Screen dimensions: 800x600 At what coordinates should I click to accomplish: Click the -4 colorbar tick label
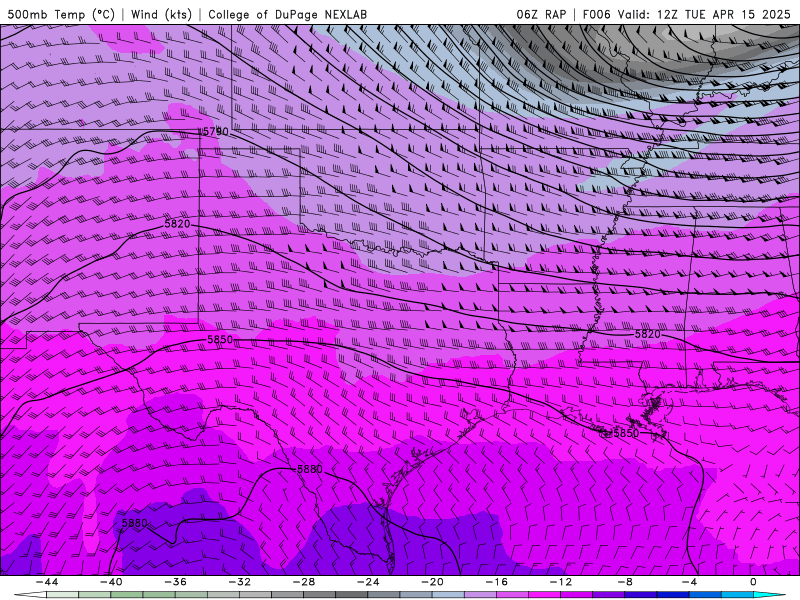click(689, 582)
